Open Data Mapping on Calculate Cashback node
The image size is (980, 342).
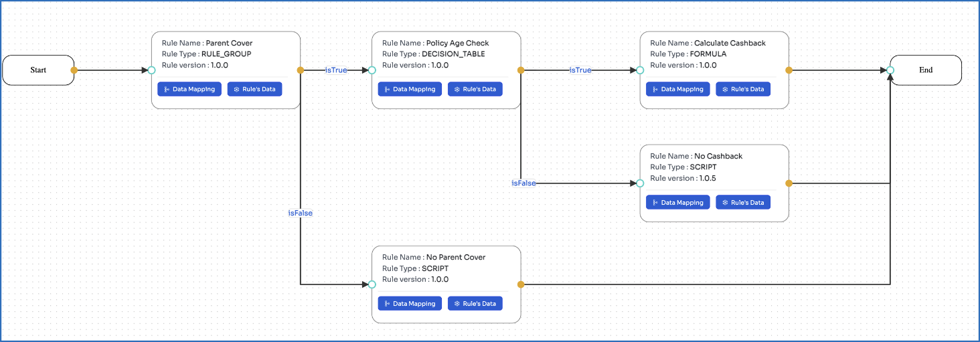pos(677,89)
